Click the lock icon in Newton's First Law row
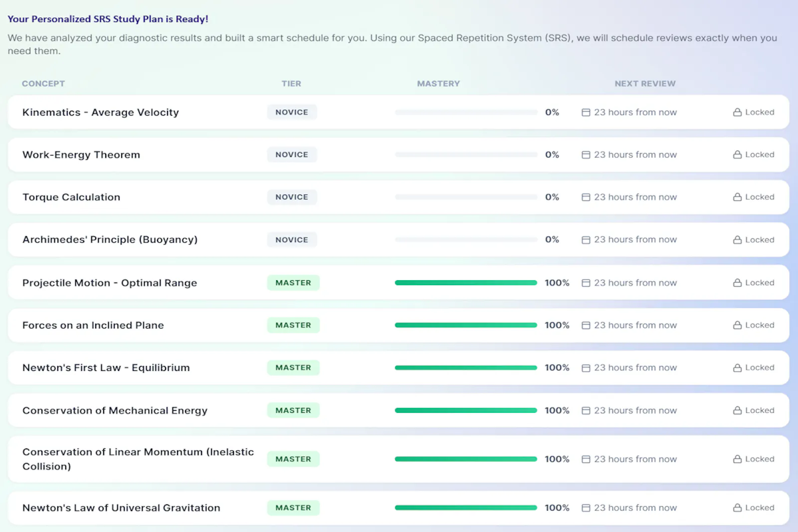Screen dimensions: 798x532 [737, 367]
